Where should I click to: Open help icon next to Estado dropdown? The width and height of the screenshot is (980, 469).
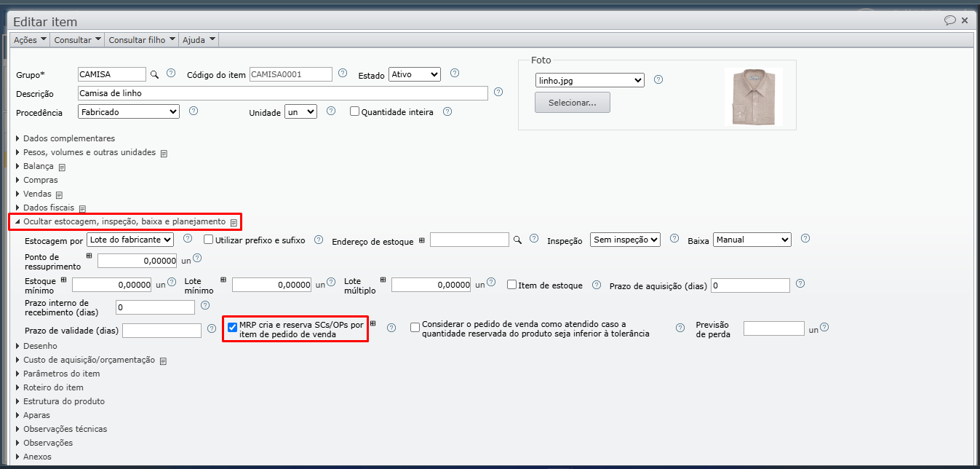coord(455,73)
